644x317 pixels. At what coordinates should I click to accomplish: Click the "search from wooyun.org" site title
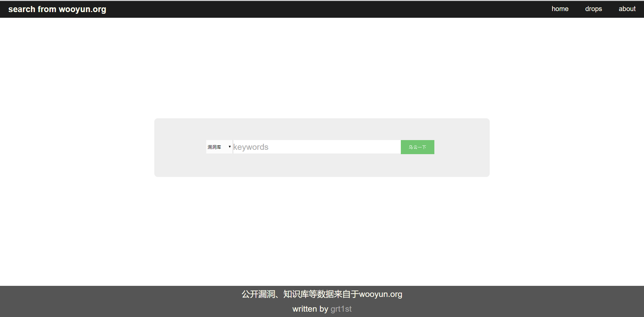[x=57, y=9]
